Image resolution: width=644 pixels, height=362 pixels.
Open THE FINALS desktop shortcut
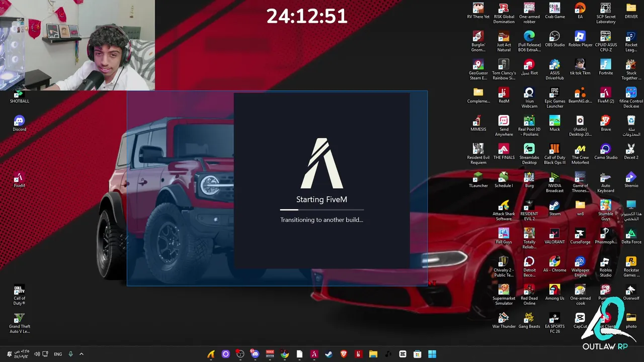coord(504,152)
